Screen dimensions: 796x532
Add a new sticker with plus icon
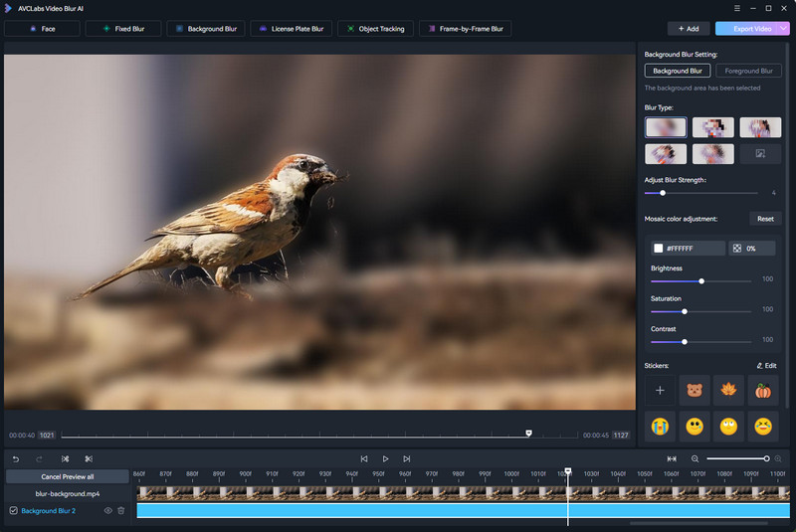point(660,390)
